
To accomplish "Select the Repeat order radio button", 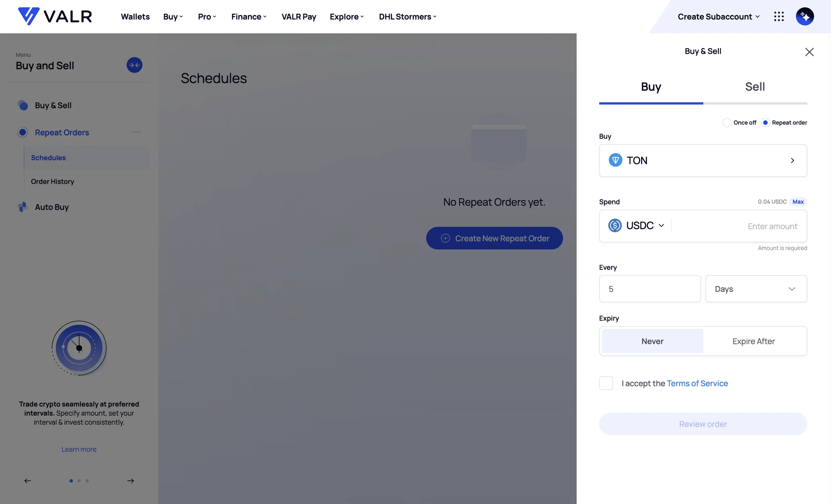I will [x=765, y=122].
